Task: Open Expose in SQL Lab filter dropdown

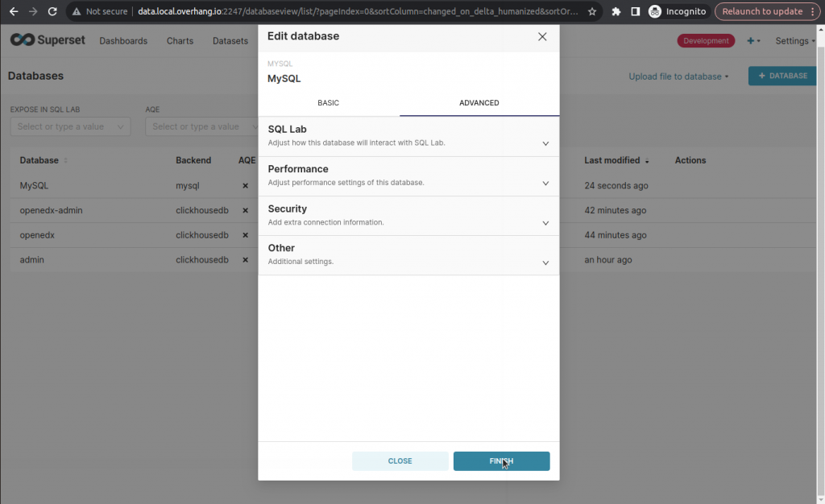Action: (x=71, y=126)
